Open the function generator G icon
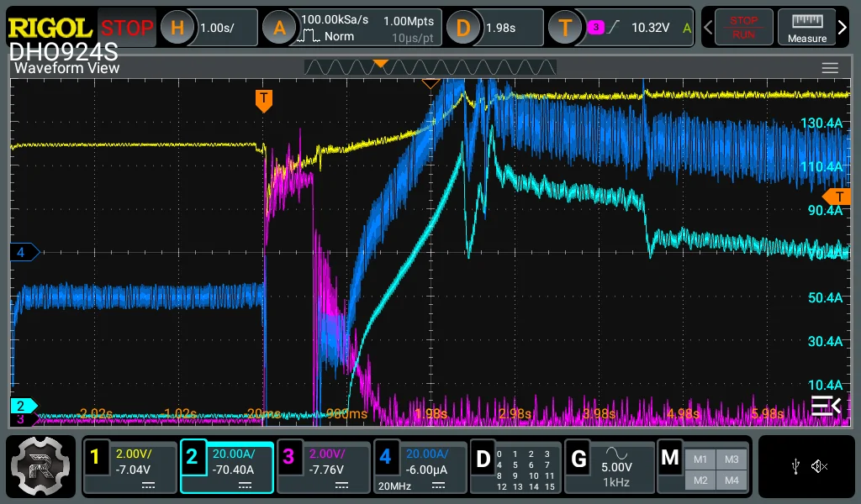The height and width of the screenshot is (504, 861). pyautogui.click(x=578, y=458)
